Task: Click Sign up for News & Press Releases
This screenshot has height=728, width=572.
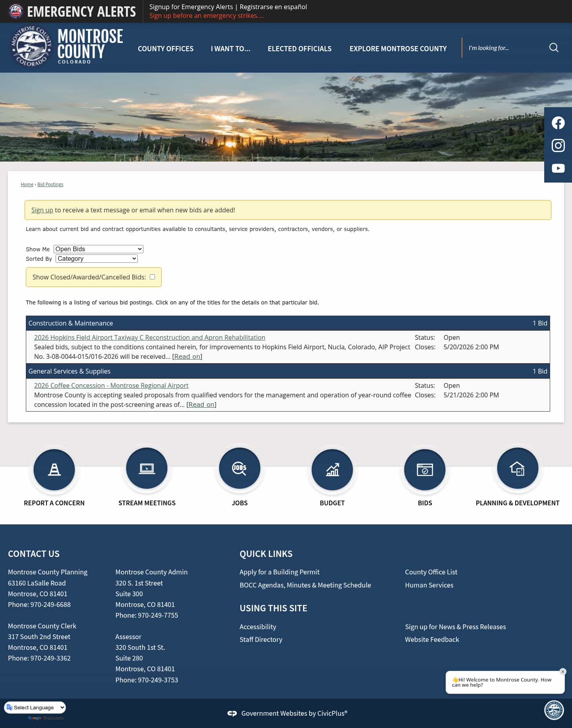Action: pyautogui.click(x=455, y=627)
